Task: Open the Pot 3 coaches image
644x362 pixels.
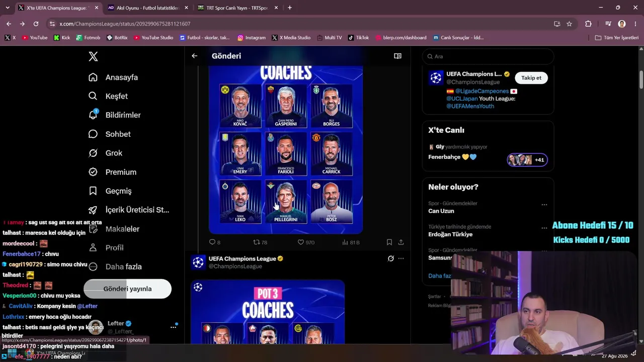Action: click(268, 312)
